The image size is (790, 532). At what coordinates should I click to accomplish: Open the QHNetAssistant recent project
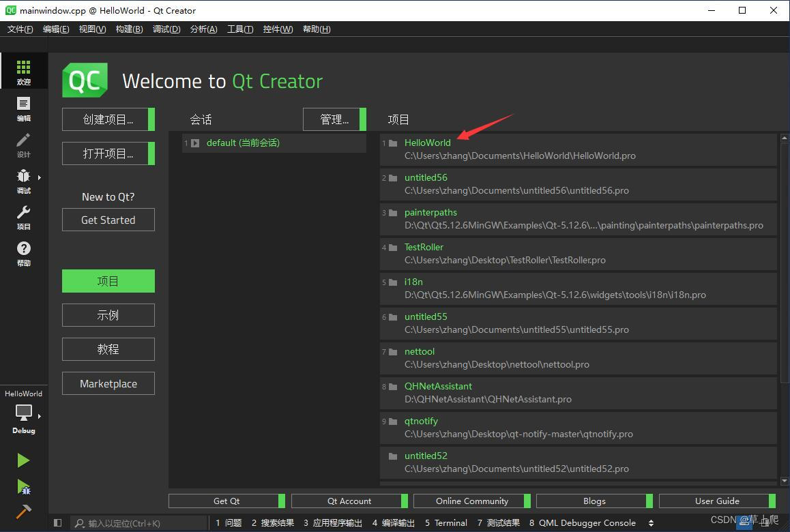[x=579, y=392]
